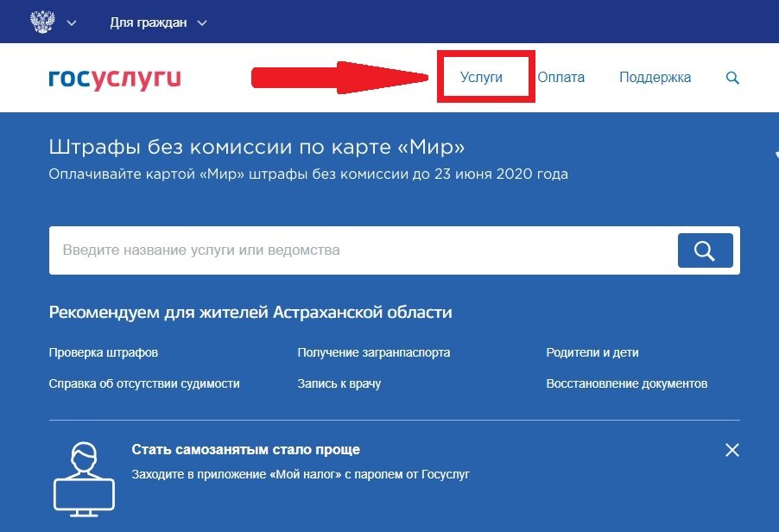Open 'Запись к врачу' link
Screen dimensions: 779x532
tap(339, 383)
